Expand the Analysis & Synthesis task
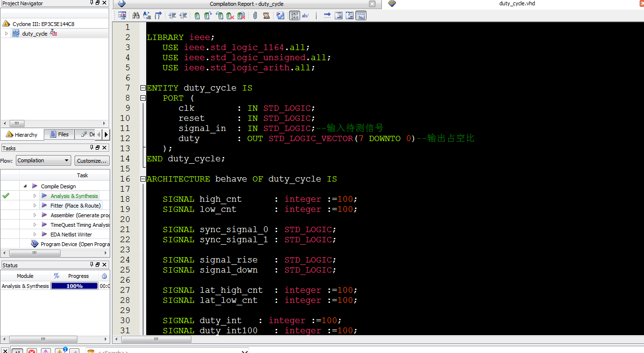This screenshot has height=353, width=644. 35,196
